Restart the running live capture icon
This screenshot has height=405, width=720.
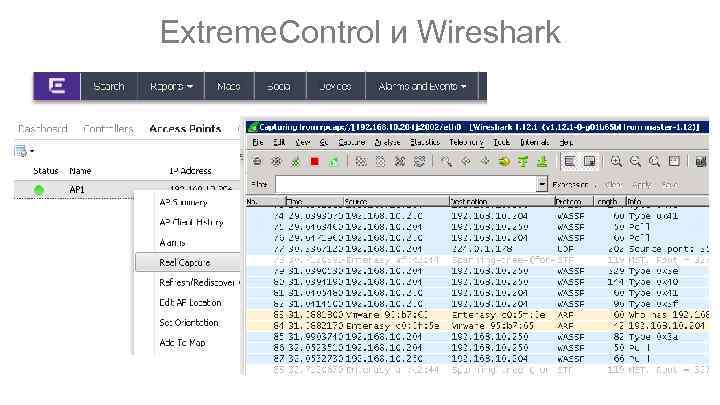click(x=334, y=162)
